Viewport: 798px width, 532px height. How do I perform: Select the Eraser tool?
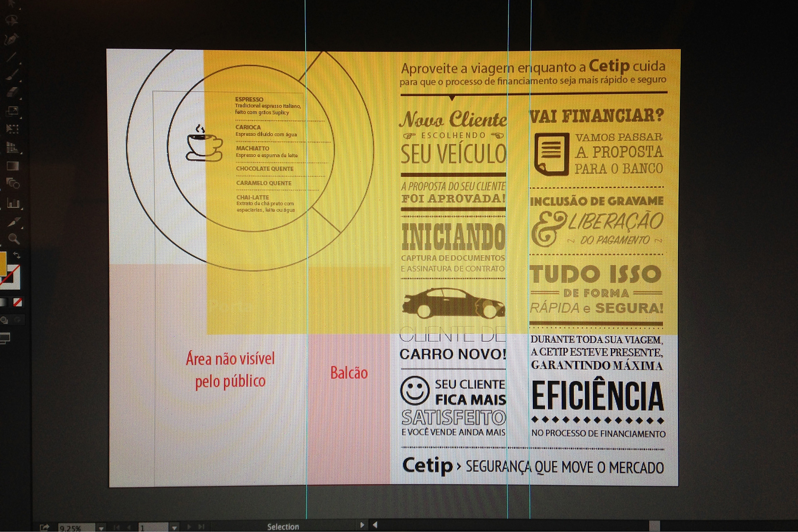coord(12,92)
